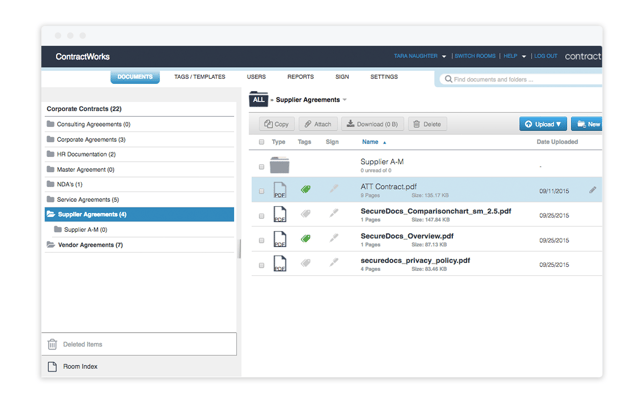This screenshot has height=413, width=640.
Task: Click the ContractWorks logo
Action: pyautogui.click(x=82, y=56)
